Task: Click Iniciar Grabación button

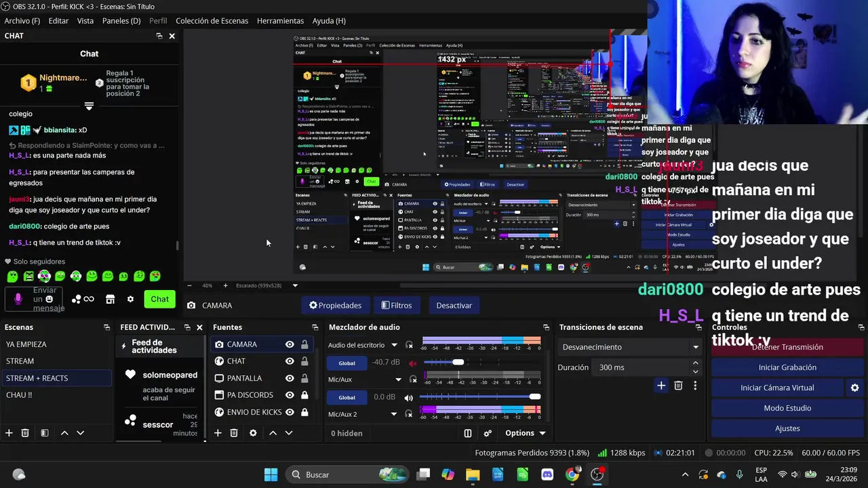Action: click(x=787, y=367)
